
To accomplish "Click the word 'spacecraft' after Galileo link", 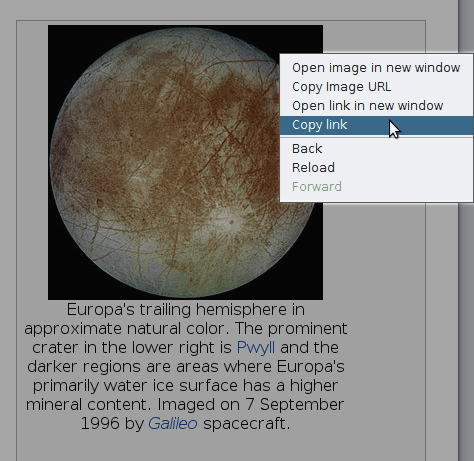I will click(247, 424).
